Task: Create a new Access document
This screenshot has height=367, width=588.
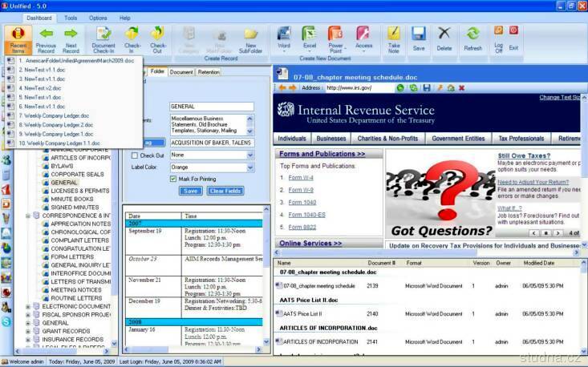Action: click(363, 39)
